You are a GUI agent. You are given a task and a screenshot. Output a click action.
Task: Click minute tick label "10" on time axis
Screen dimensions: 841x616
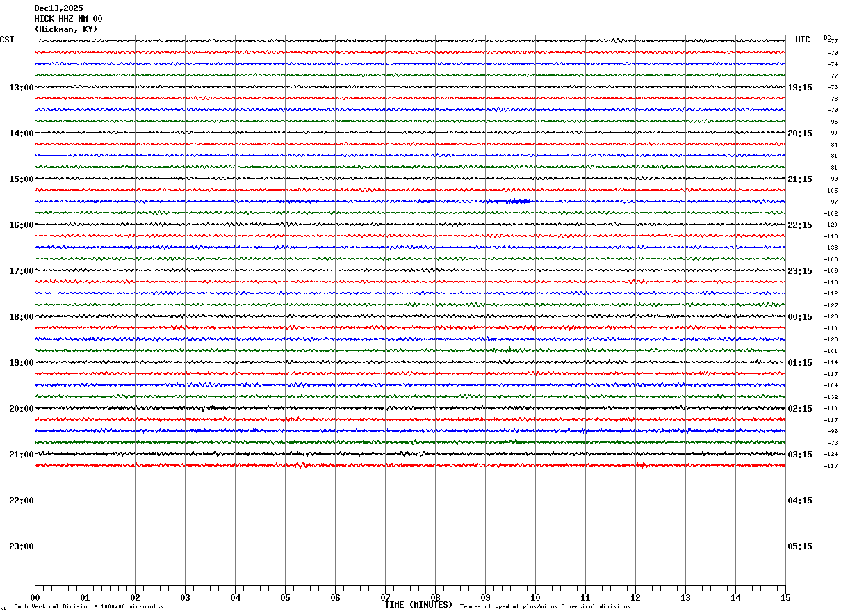(535, 598)
